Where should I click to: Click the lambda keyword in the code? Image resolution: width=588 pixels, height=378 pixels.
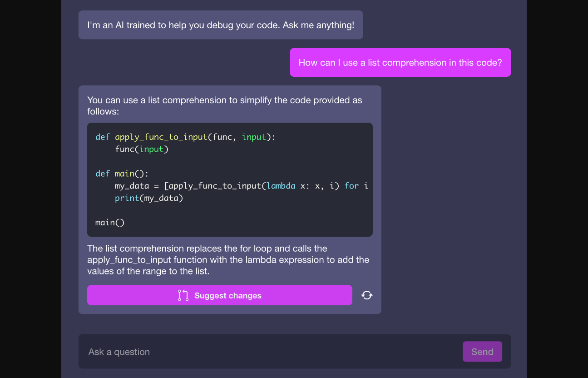[x=281, y=186]
